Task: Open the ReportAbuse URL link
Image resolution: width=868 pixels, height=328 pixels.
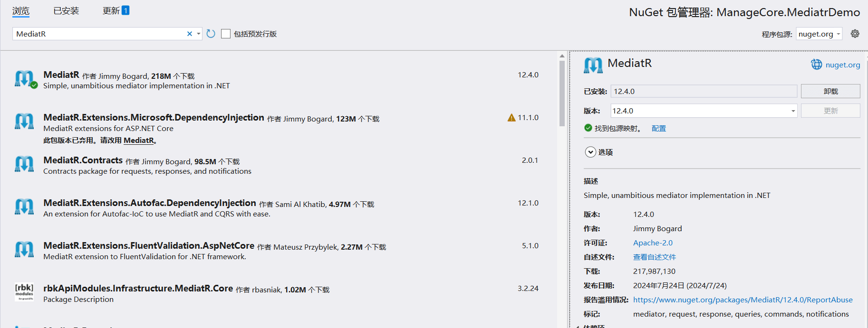Action: click(743, 300)
